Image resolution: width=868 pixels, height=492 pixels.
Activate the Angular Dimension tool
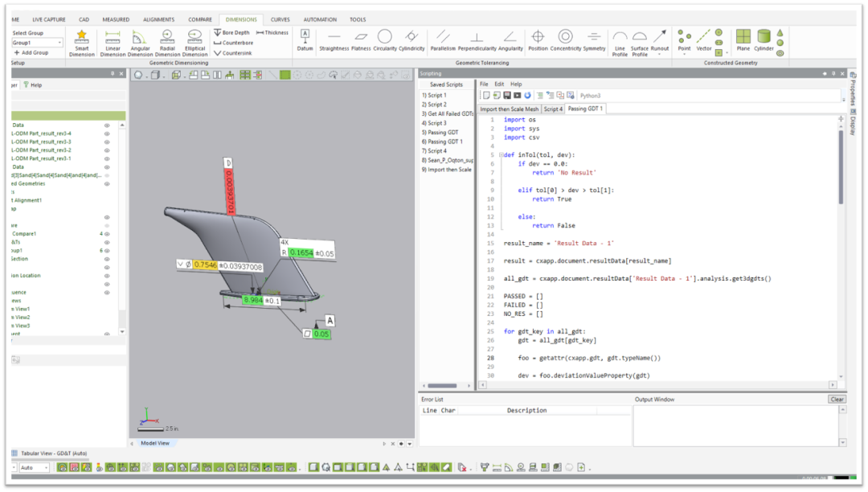click(140, 43)
